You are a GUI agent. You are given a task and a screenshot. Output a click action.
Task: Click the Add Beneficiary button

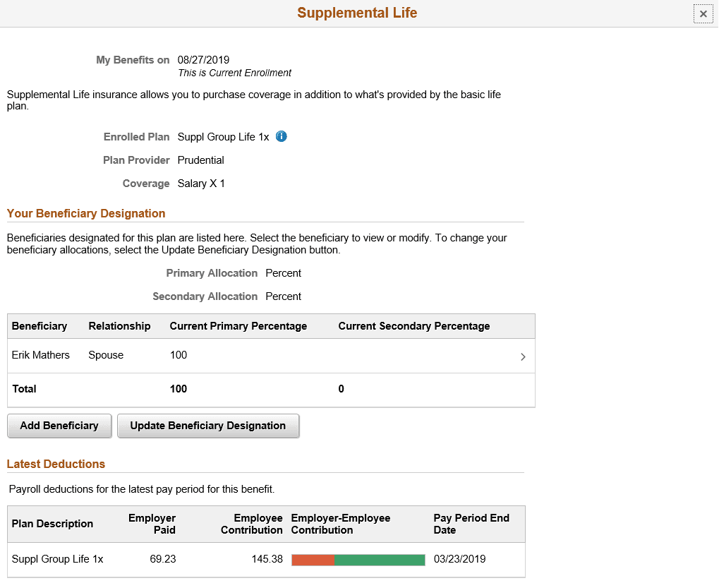pyautogui.click(x=59, y=426)
